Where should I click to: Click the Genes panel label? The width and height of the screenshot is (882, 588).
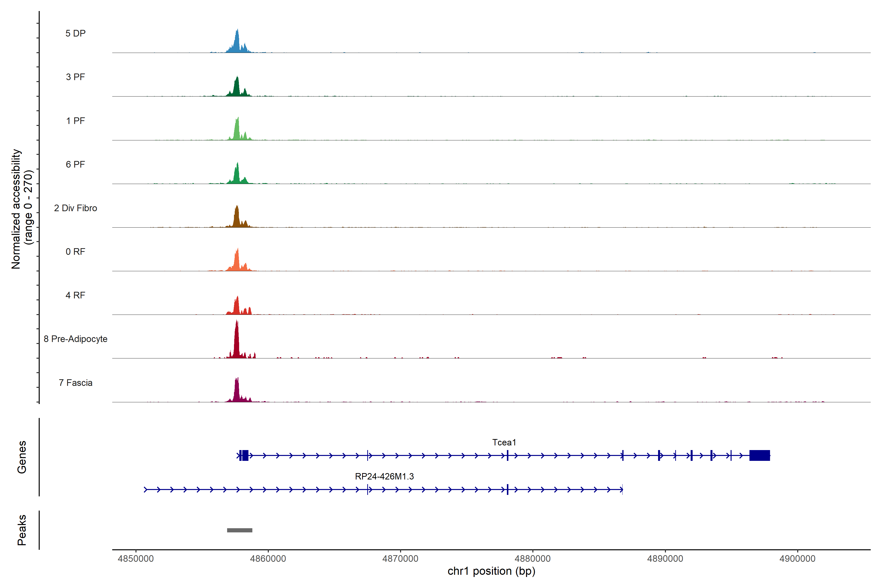click(22, 457)
